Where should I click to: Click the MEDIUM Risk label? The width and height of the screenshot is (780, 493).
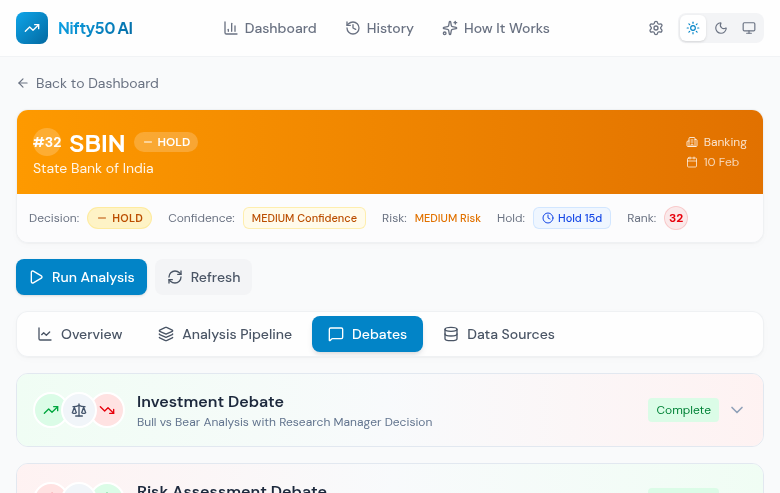point(448,218)
